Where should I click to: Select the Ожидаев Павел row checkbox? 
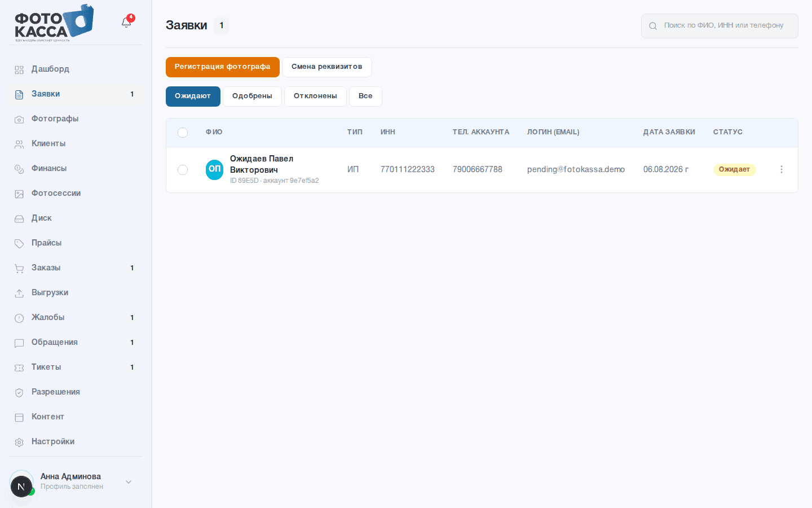pyautogui.click(x=183, y=170)
